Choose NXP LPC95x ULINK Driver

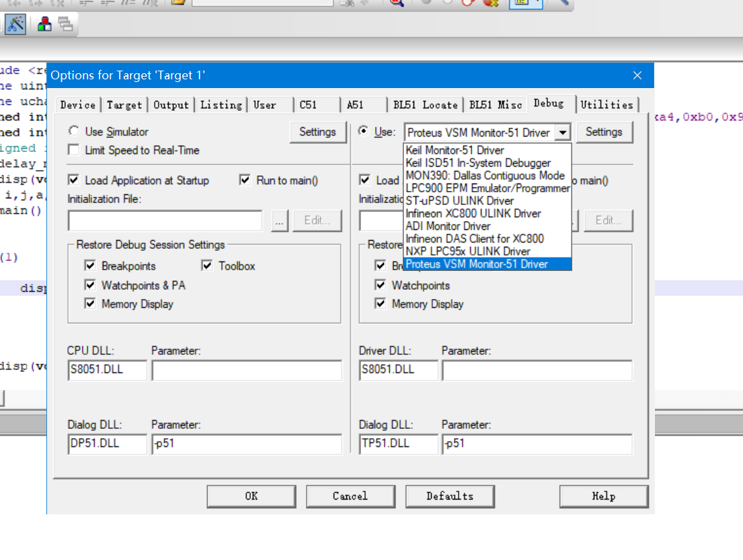pos(487,251)
